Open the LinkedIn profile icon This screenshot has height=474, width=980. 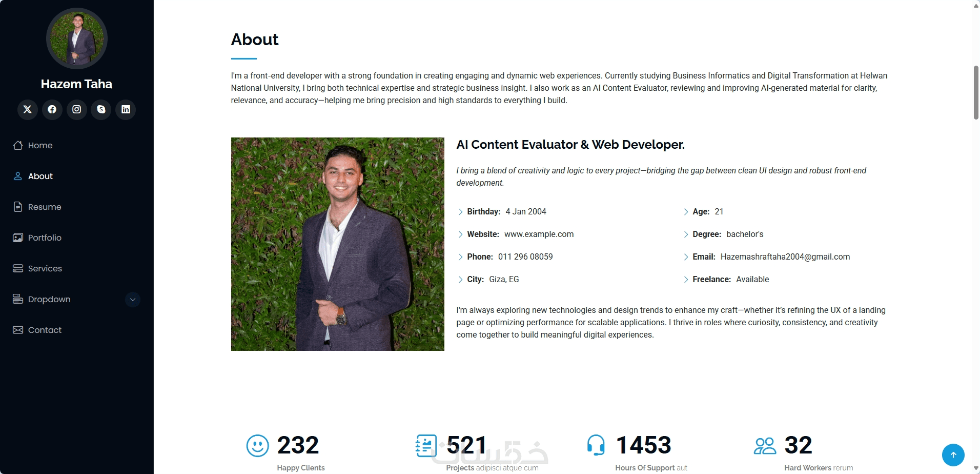126,109
